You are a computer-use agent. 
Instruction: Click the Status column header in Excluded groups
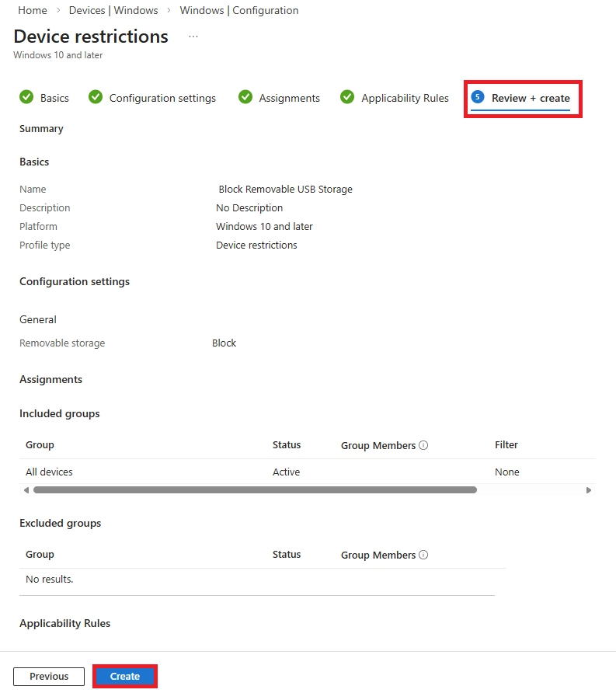tap(287, 554)
